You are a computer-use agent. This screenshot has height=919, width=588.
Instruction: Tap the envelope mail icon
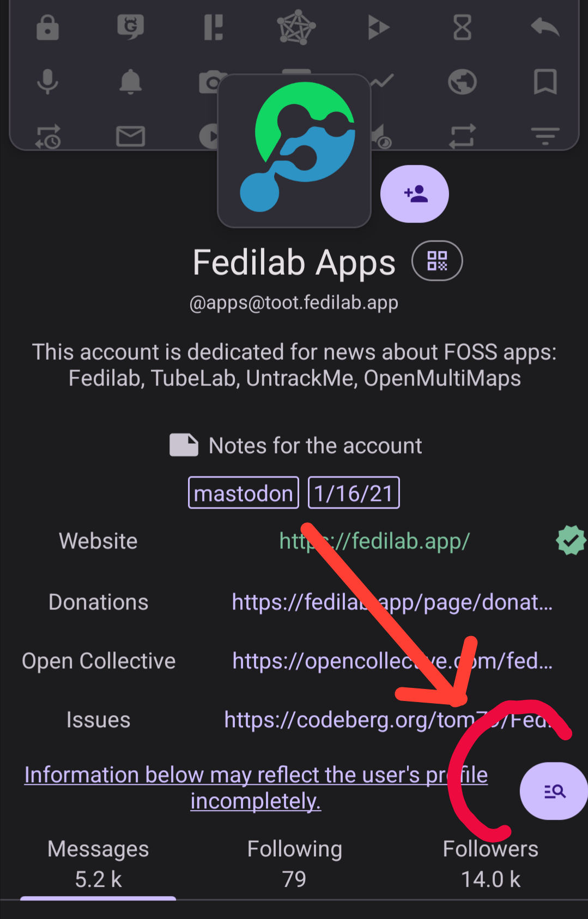click(x=130, y=136)
